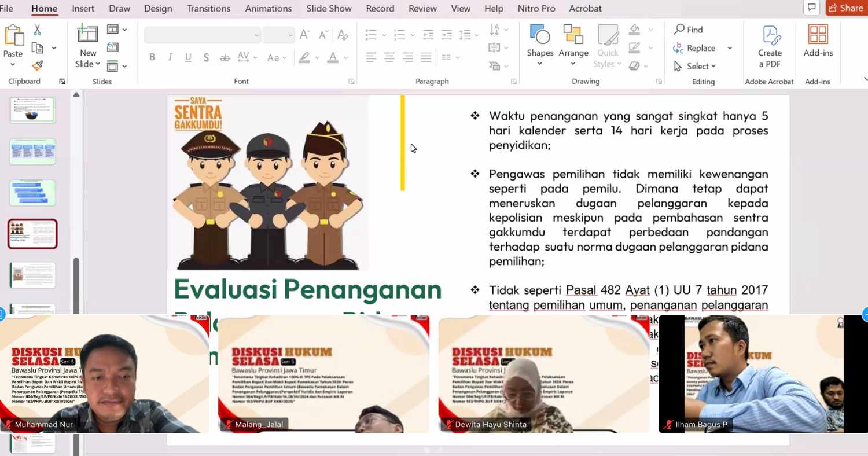
Task: Switch to the Animations ribbon tab
Action: (x=268, y=8)
